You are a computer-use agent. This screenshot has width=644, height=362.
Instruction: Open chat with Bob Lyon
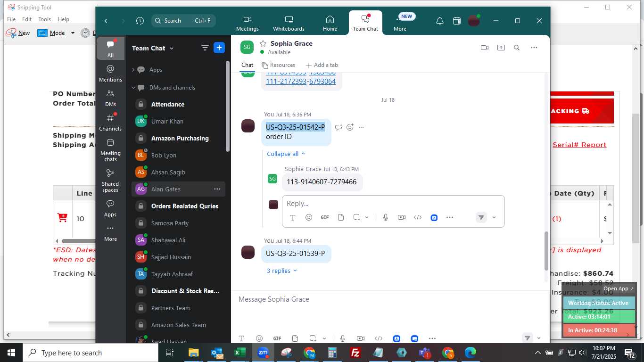tap(178, 155)
